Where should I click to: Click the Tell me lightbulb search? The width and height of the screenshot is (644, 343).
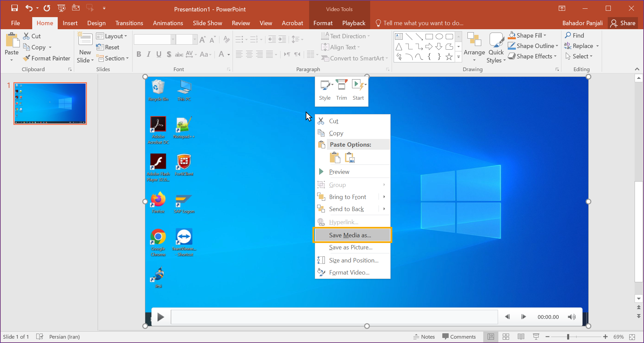[x=378, y=23]
